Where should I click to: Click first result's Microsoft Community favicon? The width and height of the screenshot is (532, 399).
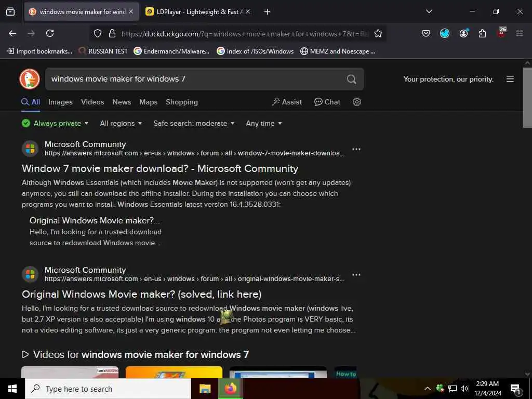[x=30, y=149]
